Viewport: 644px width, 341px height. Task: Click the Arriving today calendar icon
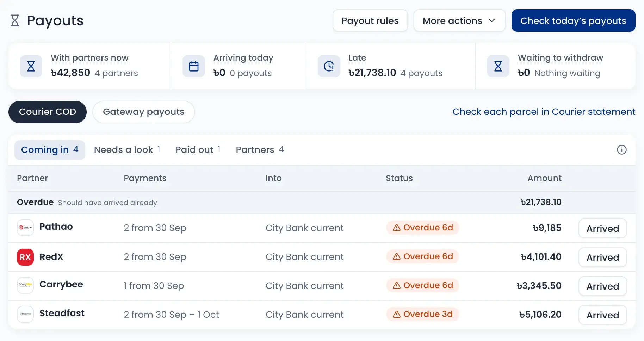(194, 66)
